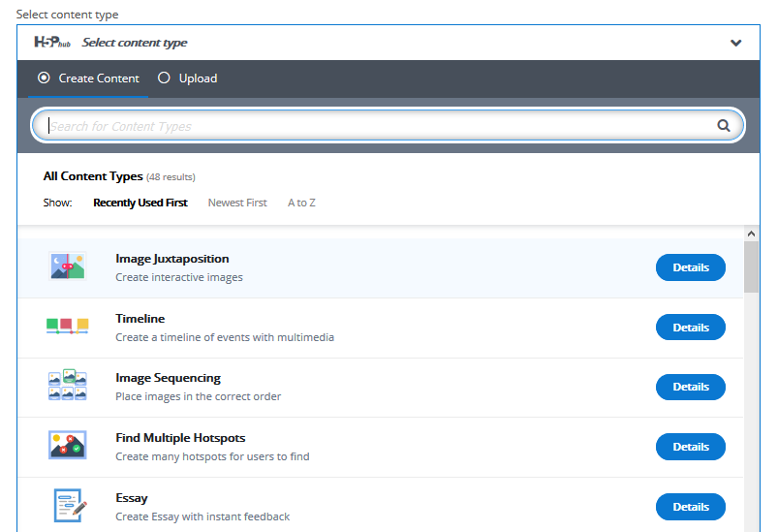The width and height of the screenshot is (778, 532).
Task: Sort content types A to Z
Action: 301,203
